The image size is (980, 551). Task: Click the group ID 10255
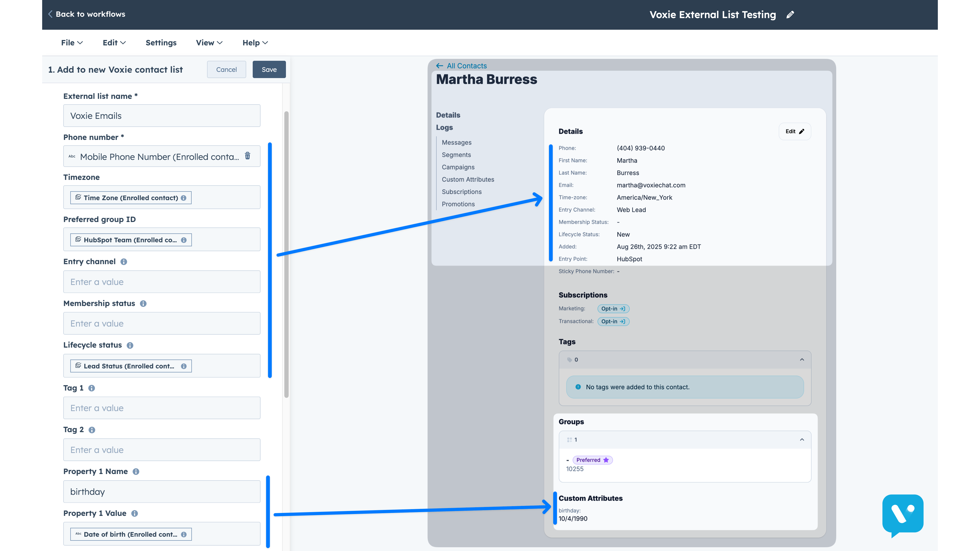[574, 469]
